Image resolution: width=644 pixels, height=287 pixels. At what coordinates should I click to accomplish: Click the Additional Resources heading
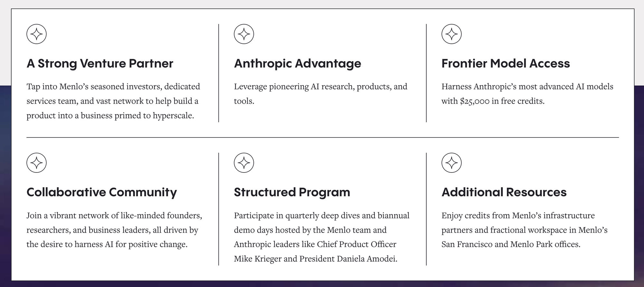(504, 192)
